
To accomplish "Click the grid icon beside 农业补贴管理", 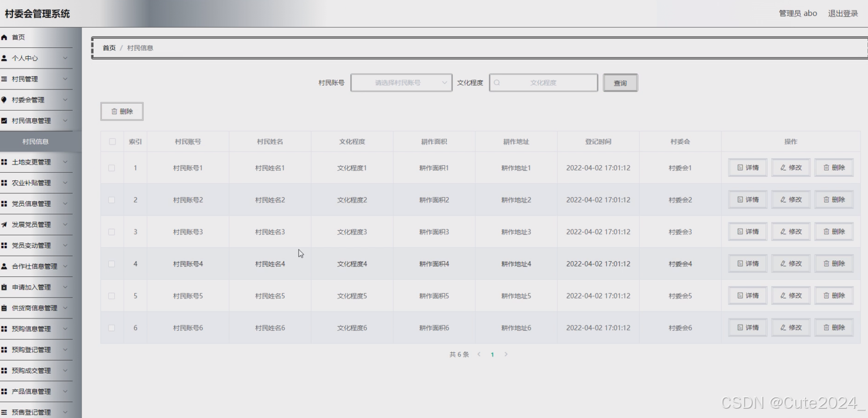I will tap(4, 183).
